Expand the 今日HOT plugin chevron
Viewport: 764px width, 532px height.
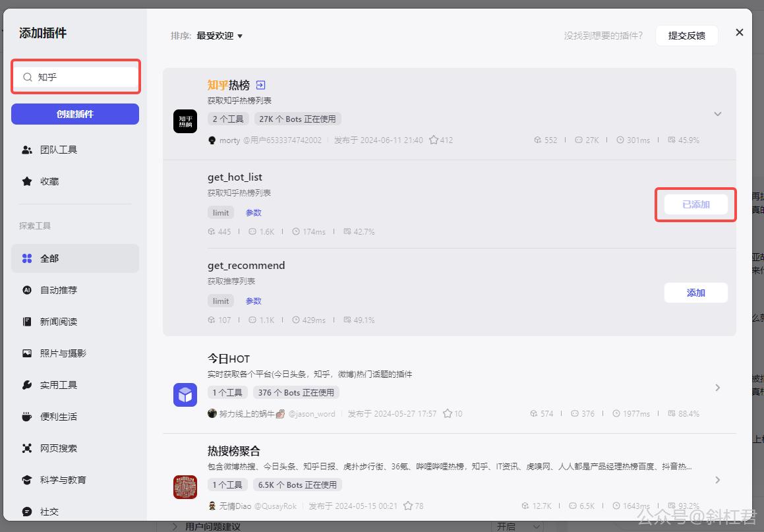[717, 388]
